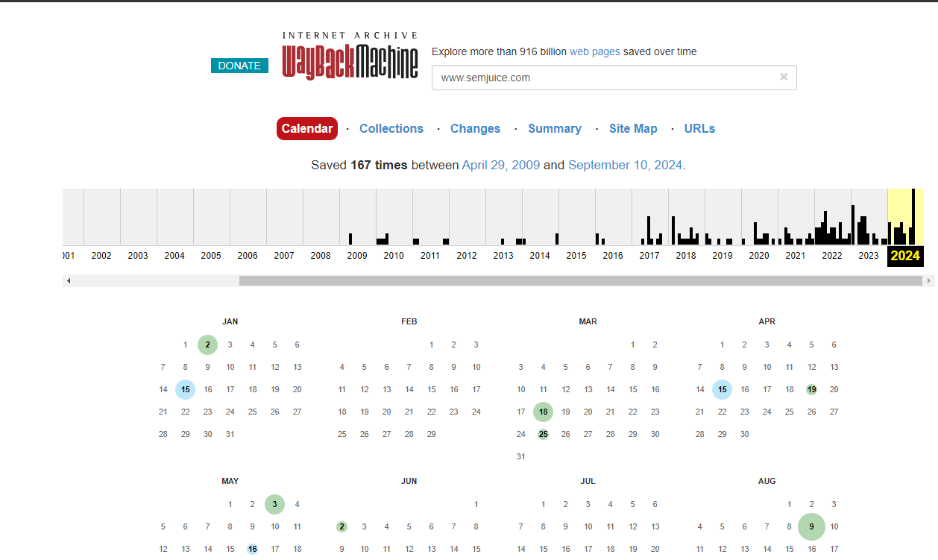Click the APR month heading
938x560 pixels.
click(x=767, y=321)
